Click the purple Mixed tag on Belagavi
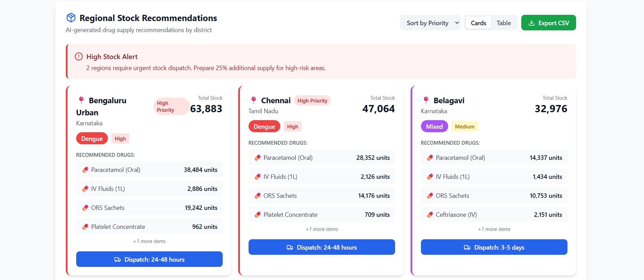 [x=434, y=126]
